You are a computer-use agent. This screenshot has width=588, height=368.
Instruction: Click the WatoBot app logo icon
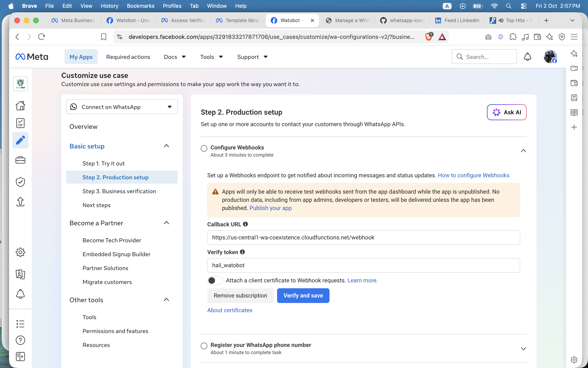tap(20, 84)
